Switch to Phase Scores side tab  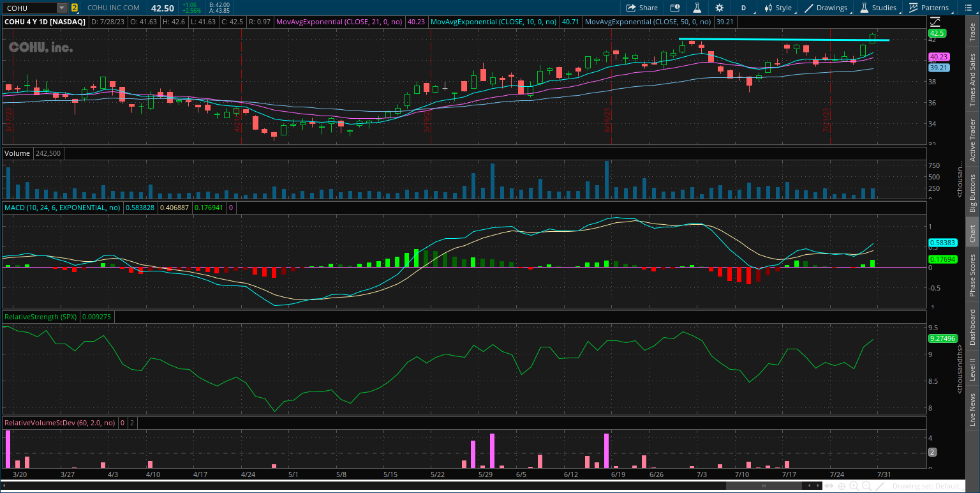(972, 275)
